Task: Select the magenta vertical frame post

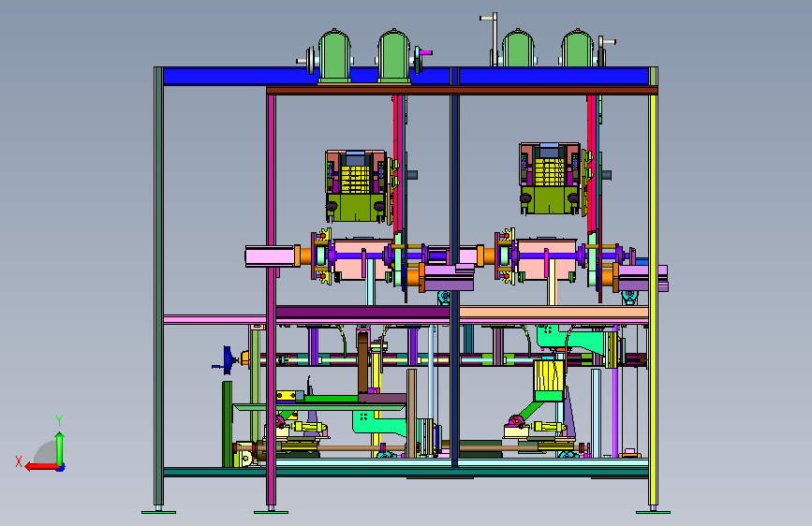Action: point(271,300)
